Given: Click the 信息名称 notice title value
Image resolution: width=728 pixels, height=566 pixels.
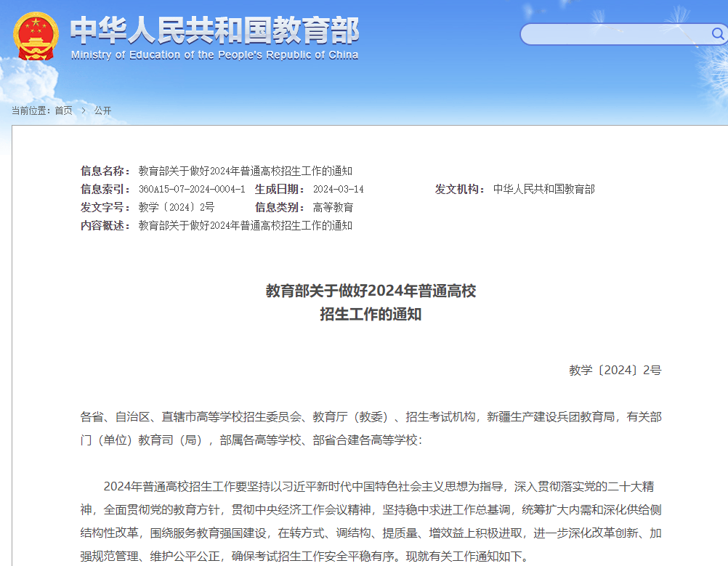Looking at the screenshot, I should tap(245, 171).
